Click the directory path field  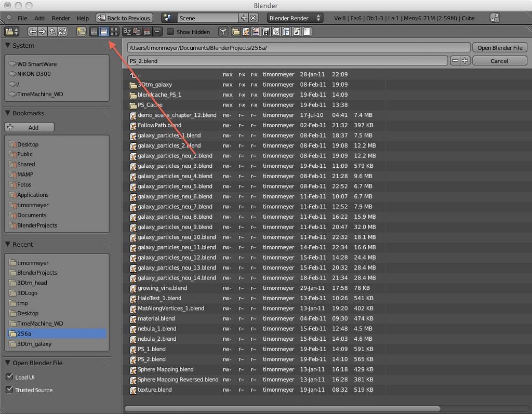299,48
